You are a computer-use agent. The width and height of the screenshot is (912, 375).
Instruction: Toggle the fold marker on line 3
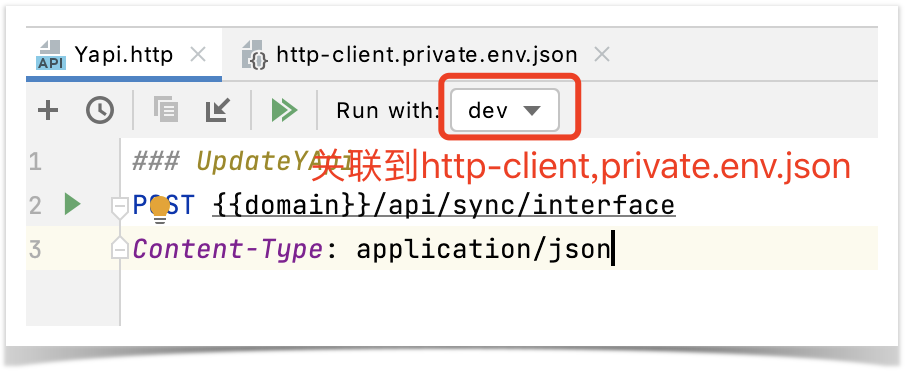tap(119, 248)
